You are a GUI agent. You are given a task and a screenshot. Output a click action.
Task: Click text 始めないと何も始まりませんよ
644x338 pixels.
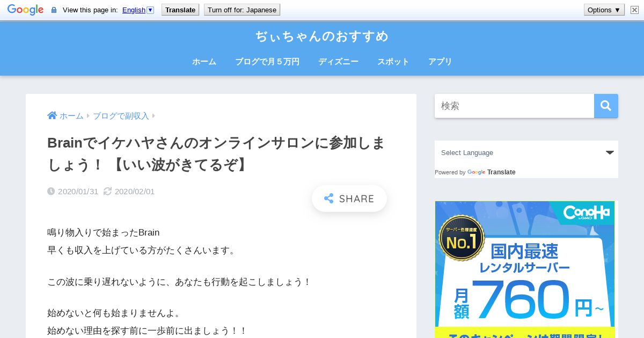114,313
